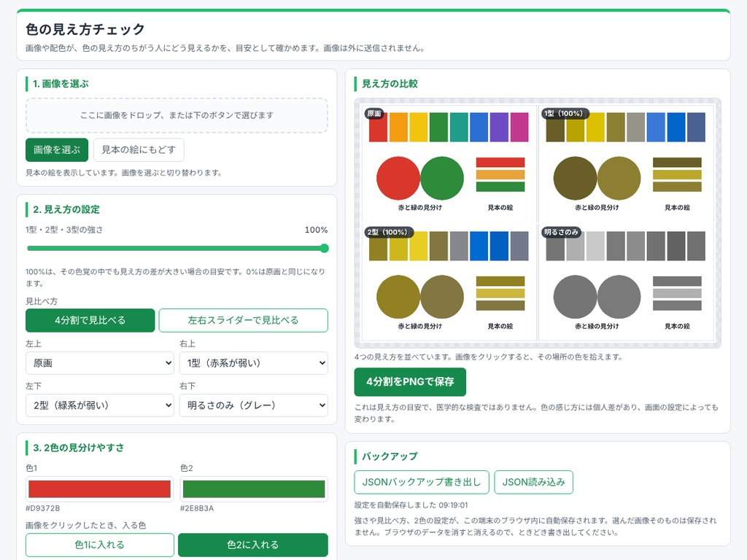Open the 右上 dropdown showing 1型（赤系が弱い）
This screenshot has width=747, height=560.
(254, 363)
